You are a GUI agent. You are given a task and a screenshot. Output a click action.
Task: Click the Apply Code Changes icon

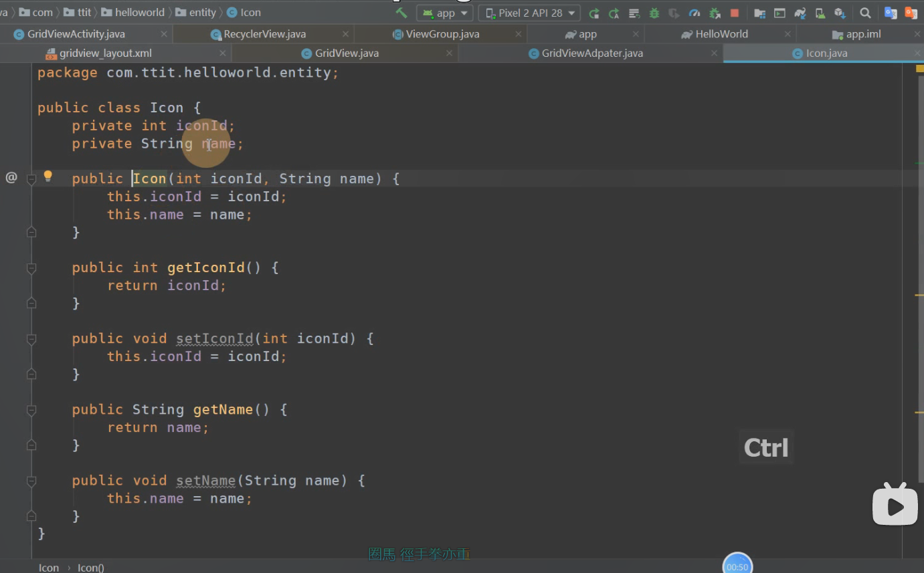pos(614,13)
